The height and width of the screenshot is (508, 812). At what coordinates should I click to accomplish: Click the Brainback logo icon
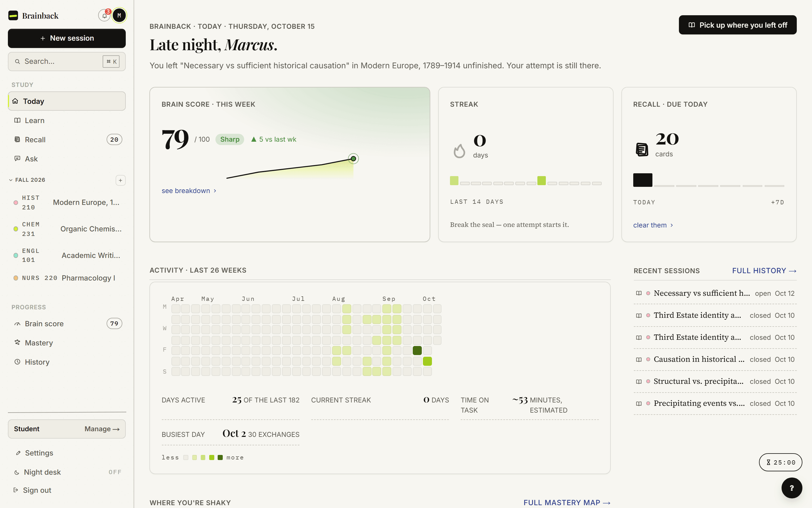coord(13,16)
